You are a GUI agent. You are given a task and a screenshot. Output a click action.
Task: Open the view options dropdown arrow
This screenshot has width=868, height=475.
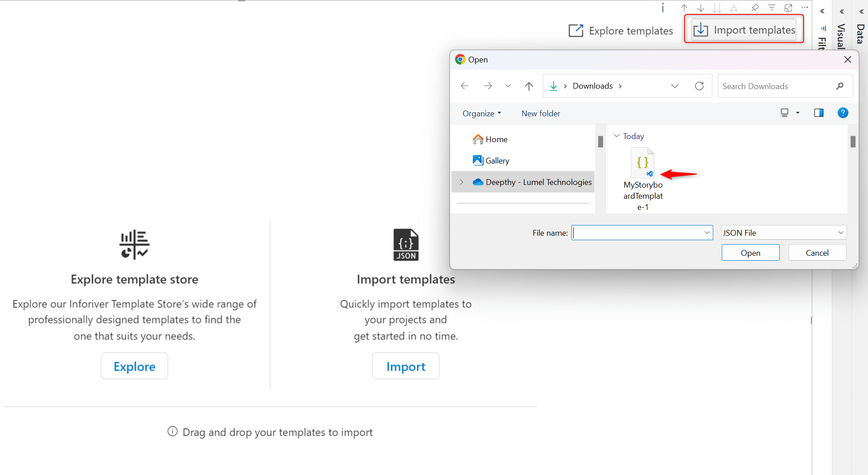click(798, 113)
